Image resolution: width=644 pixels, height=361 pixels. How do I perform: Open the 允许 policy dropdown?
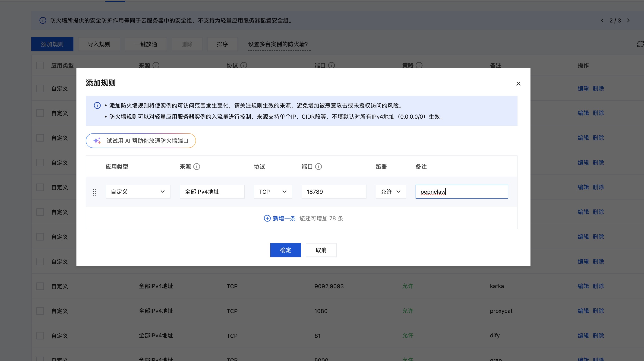click(x=391, y=191)
